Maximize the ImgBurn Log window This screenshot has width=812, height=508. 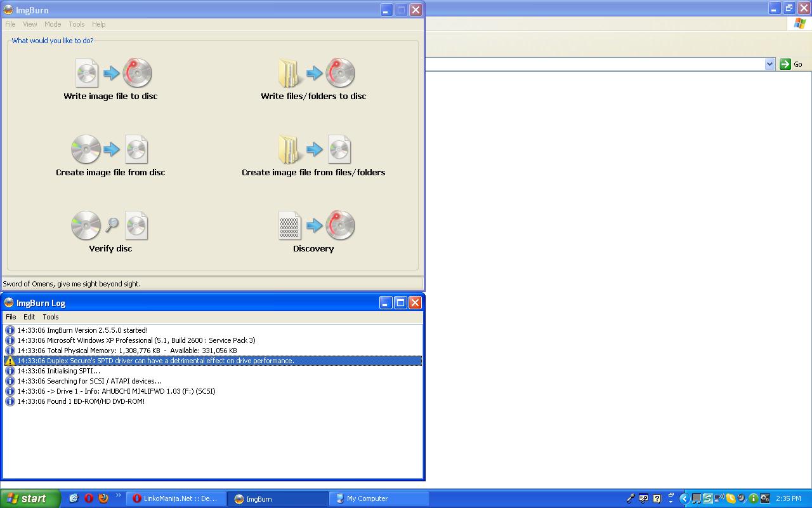(x=400, y=303)
